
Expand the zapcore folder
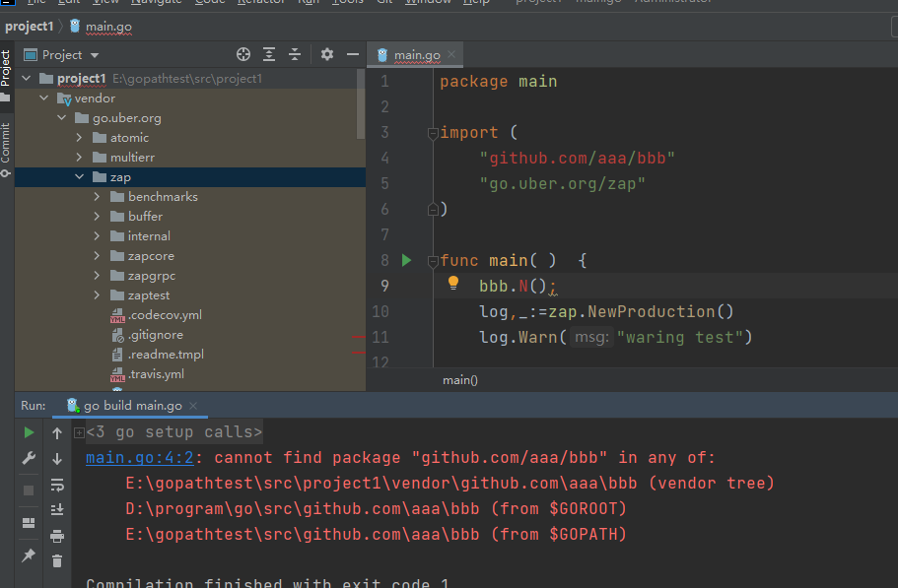point(97,256)
